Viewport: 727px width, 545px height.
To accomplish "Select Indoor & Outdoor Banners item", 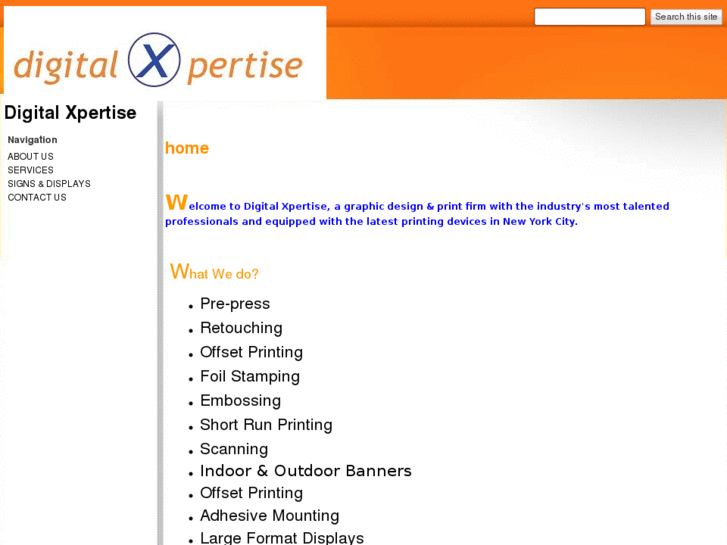I will tap(306, 471).
